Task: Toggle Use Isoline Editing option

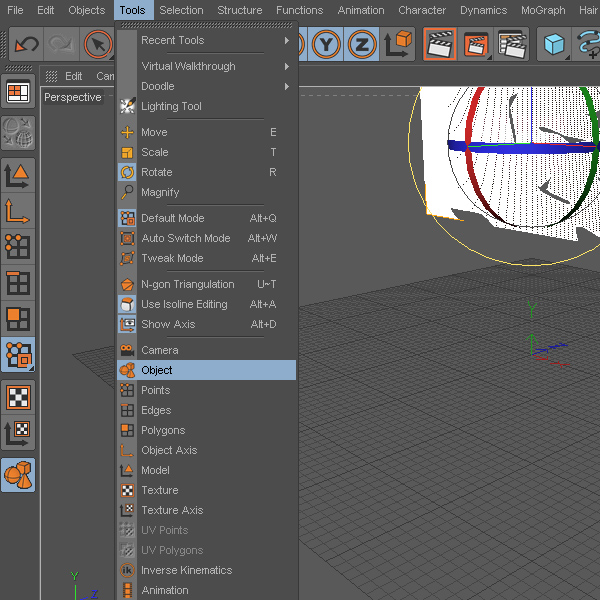Action: point(207,304)
